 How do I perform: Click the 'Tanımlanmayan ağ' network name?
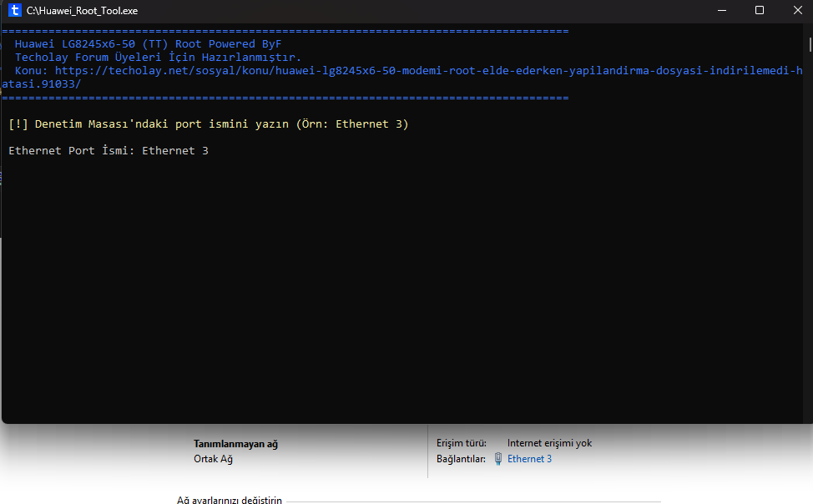coord(235,444)
